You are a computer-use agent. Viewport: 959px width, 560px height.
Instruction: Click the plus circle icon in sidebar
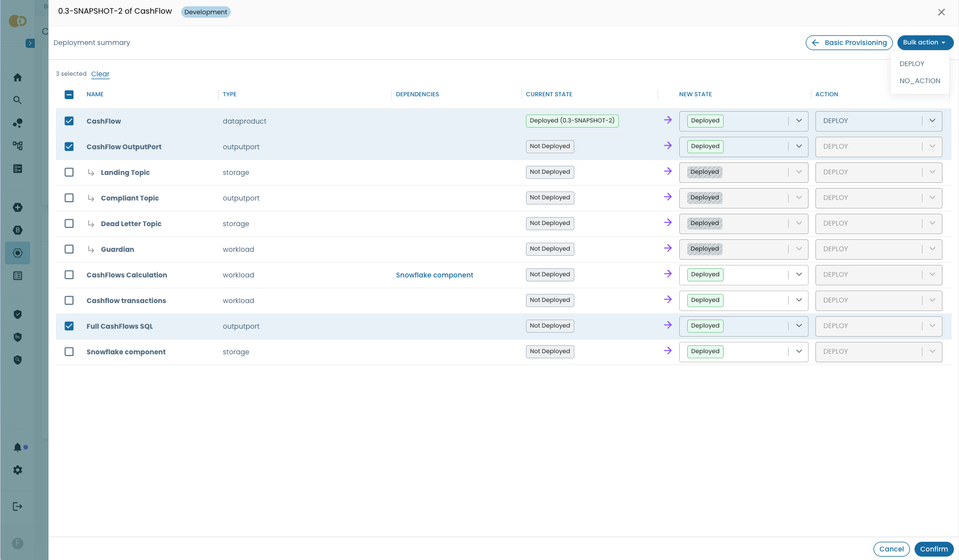[x=18, y=207]
